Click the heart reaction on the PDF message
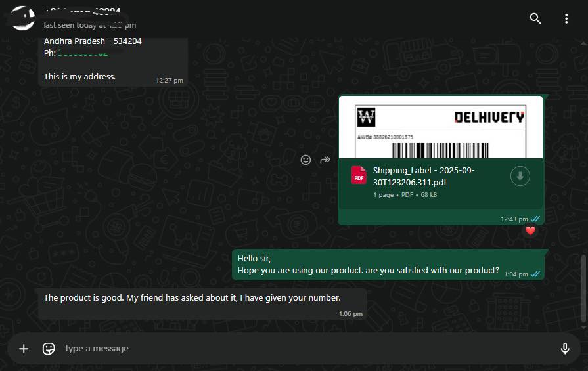Viewport: 588px width, 371px height. click(x=530, y=230)
